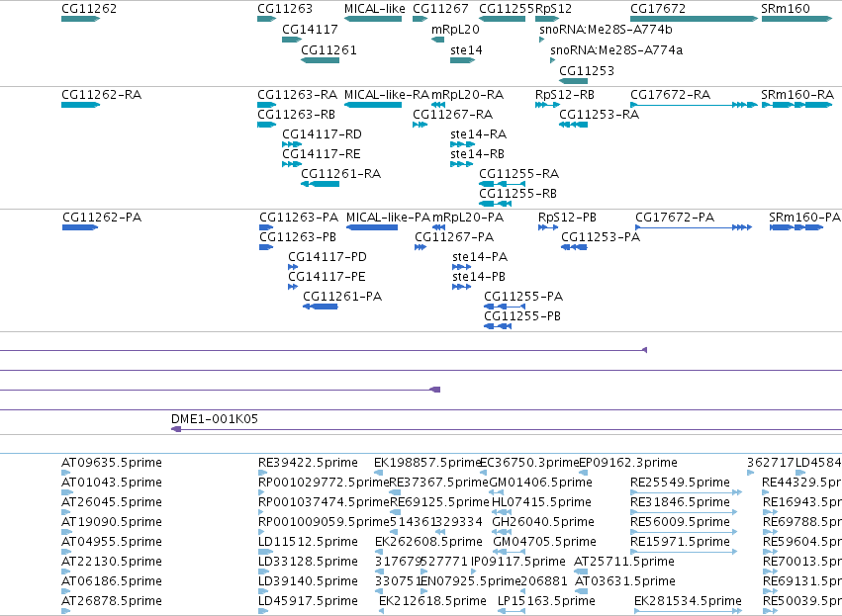Open the mRpL20 gene label
The width and height of the screenshot is (842, 616).
455,30
